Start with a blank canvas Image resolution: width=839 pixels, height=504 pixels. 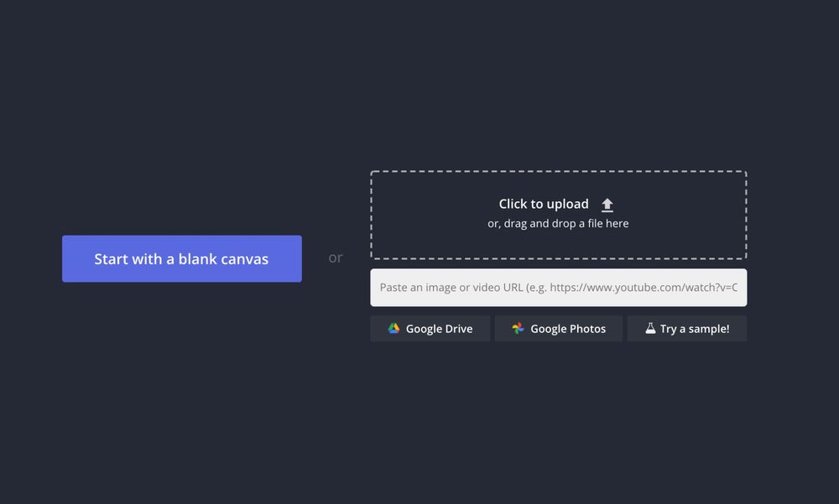pyautogui.click(x=181, y=258)
